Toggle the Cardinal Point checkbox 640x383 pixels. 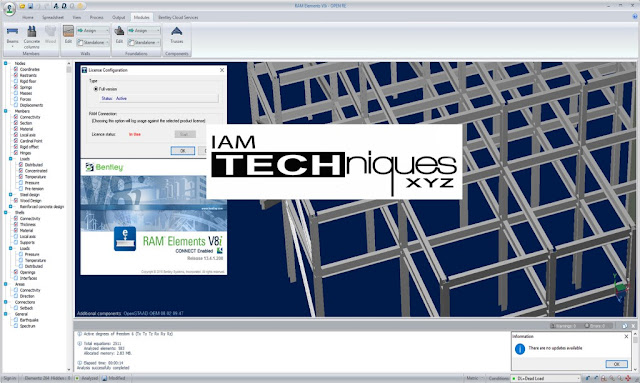click(16, 141)
